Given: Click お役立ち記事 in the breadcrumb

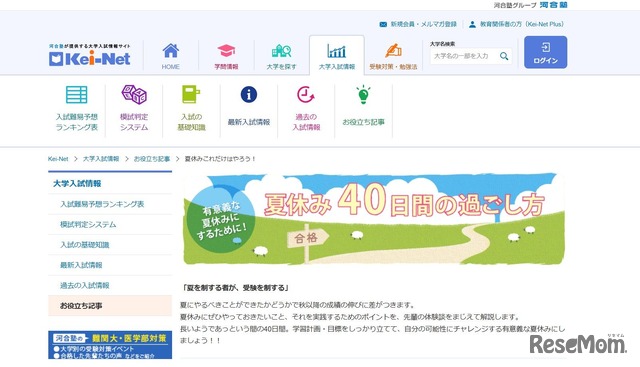Looking at the screenshot, I should pyautogui.click(x=152, y=159).
